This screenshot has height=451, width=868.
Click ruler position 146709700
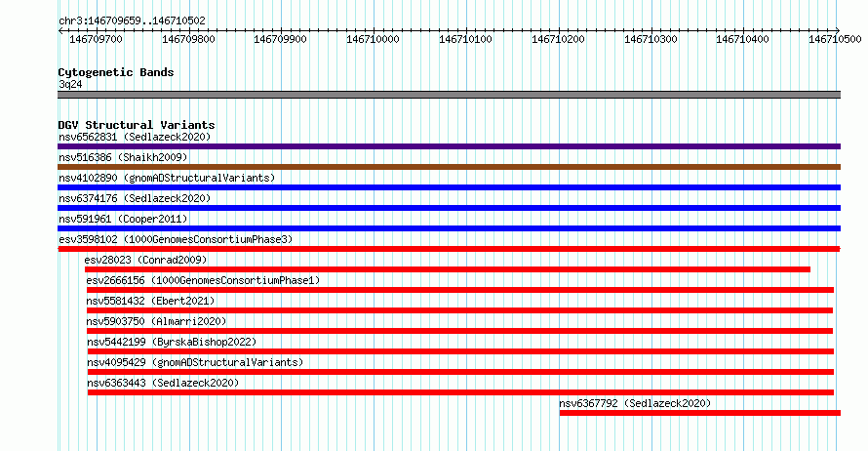(96, 39)
